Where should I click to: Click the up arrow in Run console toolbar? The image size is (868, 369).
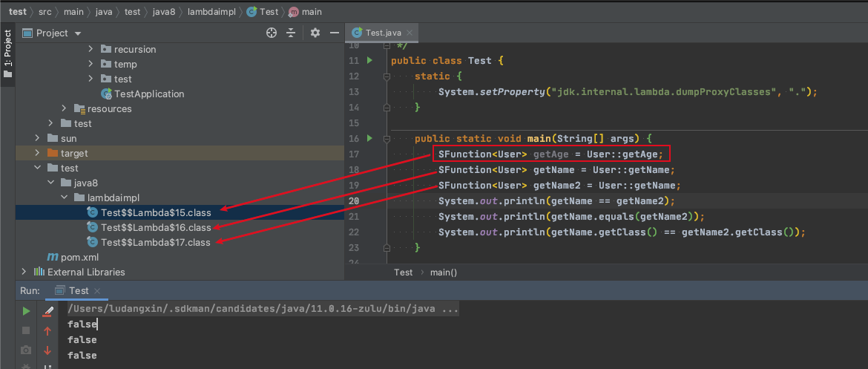47,331
